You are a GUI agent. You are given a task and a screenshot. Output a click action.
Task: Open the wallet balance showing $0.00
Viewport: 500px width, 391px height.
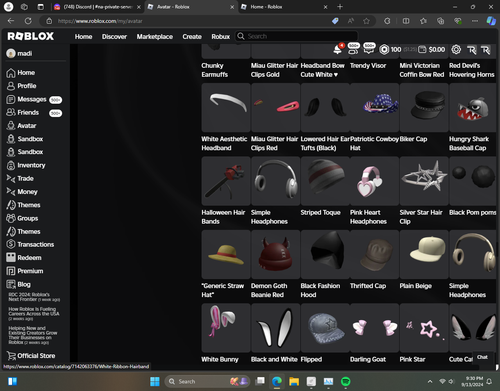[432, 50]
